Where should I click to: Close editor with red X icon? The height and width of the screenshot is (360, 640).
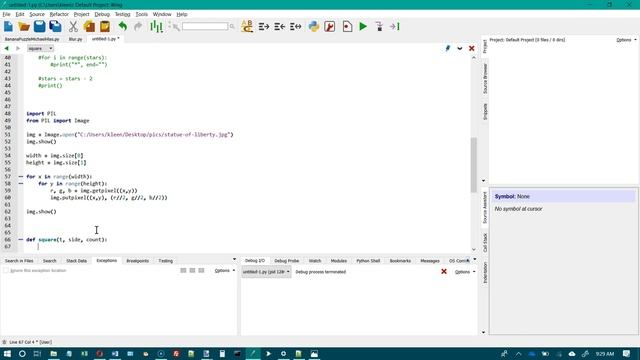tap(471, 48)
